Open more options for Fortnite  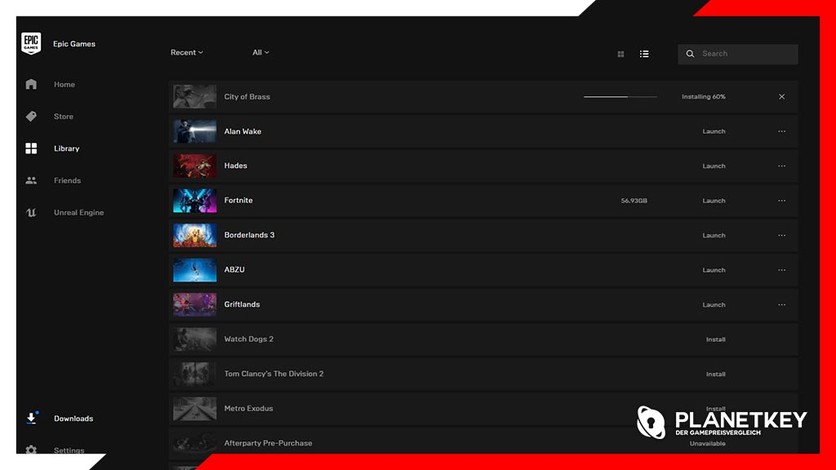782,201
